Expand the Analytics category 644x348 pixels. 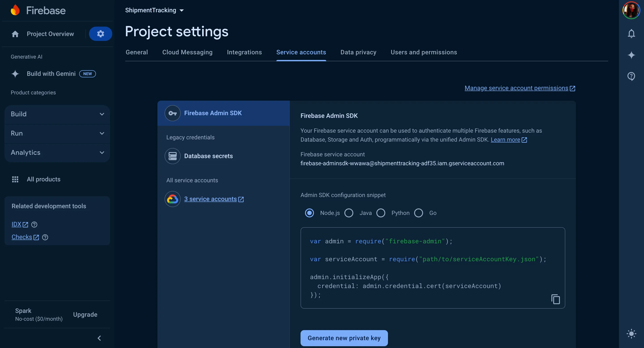pos(57,153)
